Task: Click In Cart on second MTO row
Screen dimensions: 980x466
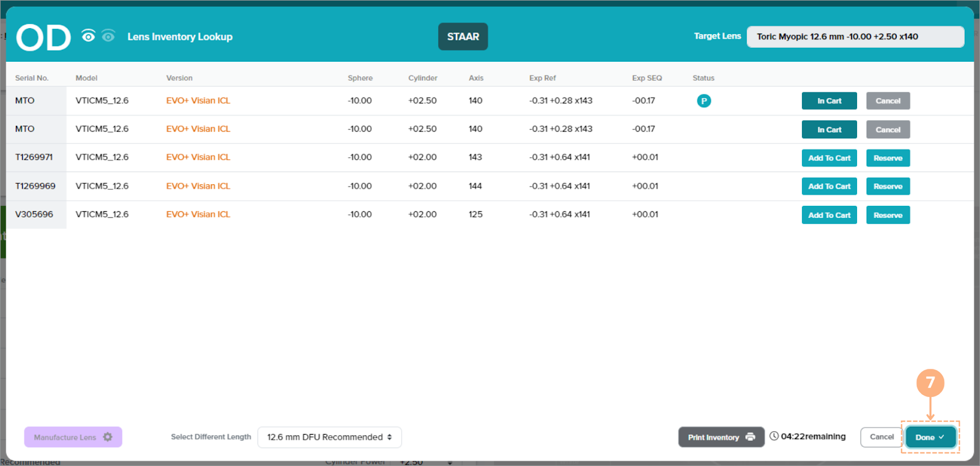Action: (x=829, y=130)
